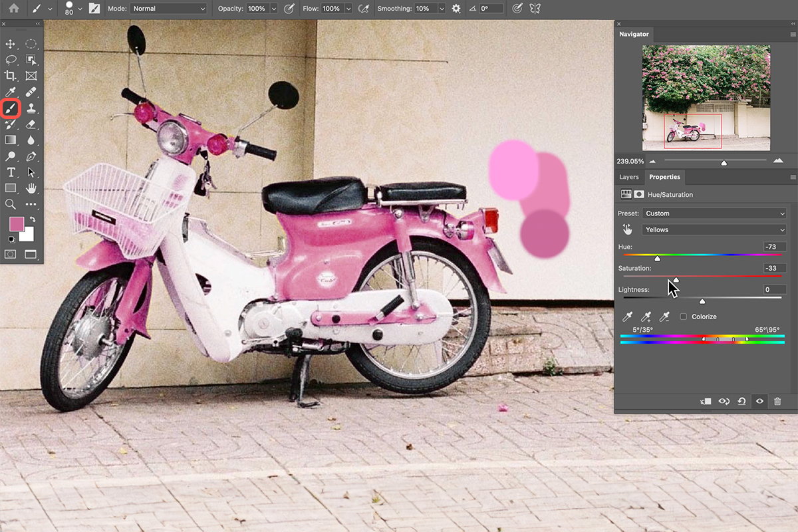
Task: Select the Lasso tool
Action: pos(10,60)
